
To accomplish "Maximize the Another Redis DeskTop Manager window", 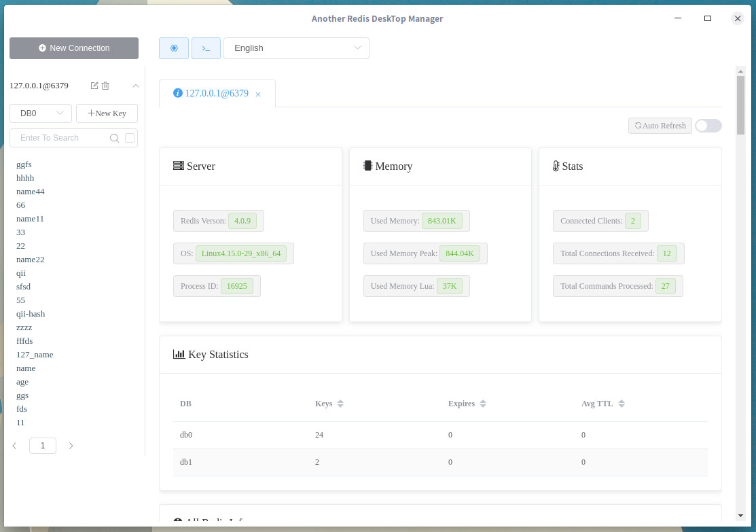I will (708, 18).
